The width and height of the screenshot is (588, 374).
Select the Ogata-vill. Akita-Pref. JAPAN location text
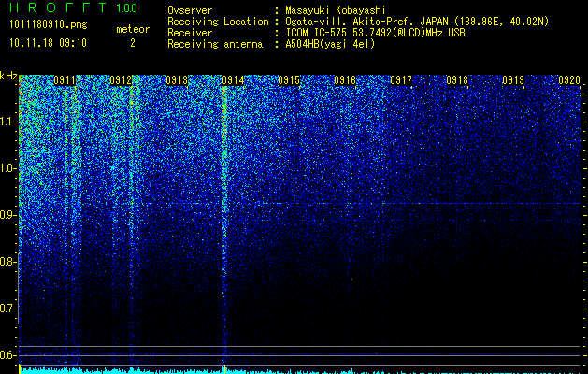click(x=417, y=22)
